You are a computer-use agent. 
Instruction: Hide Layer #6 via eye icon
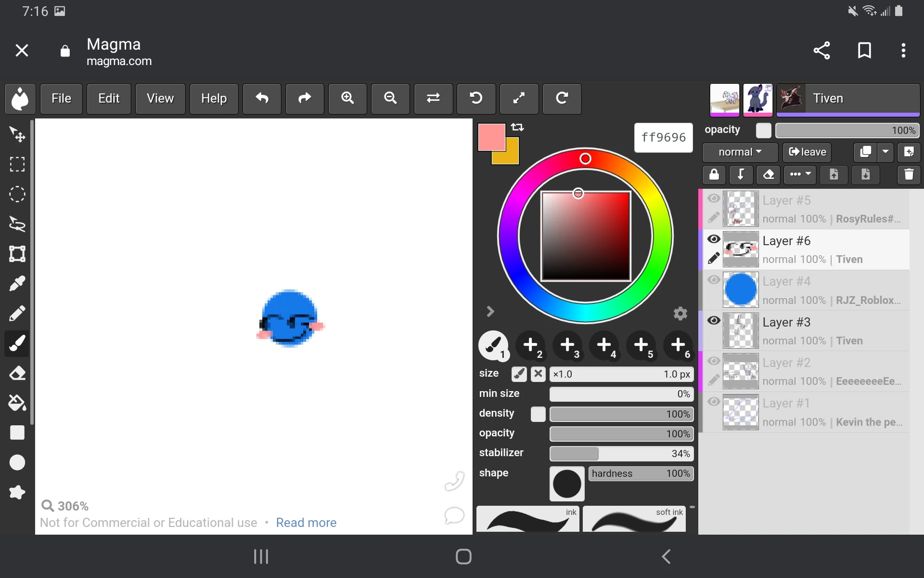pyautogui.click(x=714, y=239)
